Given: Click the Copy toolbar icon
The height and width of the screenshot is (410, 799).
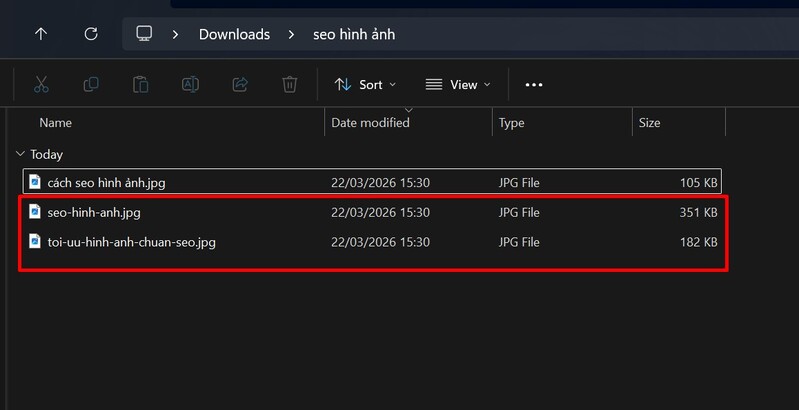Looking at the screenshot, I should click(x=91, y=85).
